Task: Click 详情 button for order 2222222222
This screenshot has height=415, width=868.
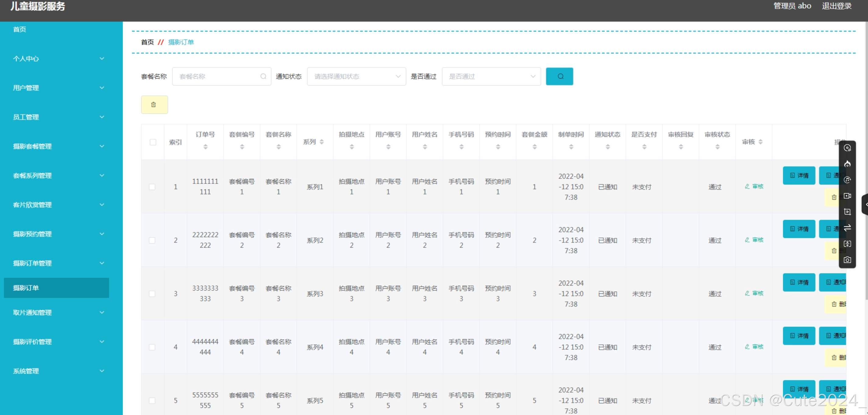Action: point(798,229)
